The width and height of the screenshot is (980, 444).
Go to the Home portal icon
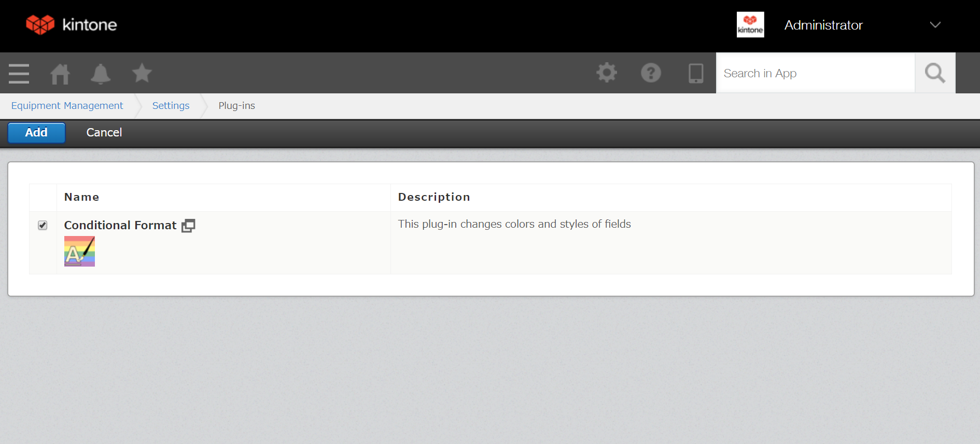click(60, 74)
